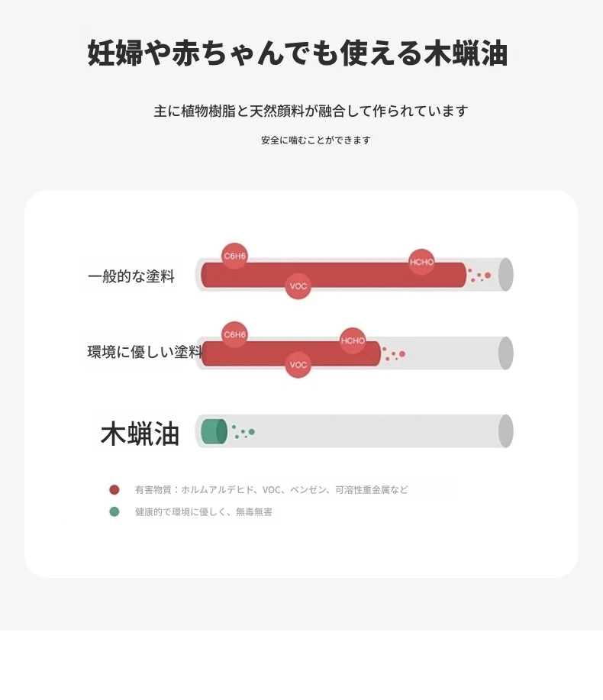Click the headline 妊婦や赤ちゃんでも使える木蝋油
Image resolution: width=603 pixels, height=700 pixels.
pyautogui.click(x=298, y=53)
